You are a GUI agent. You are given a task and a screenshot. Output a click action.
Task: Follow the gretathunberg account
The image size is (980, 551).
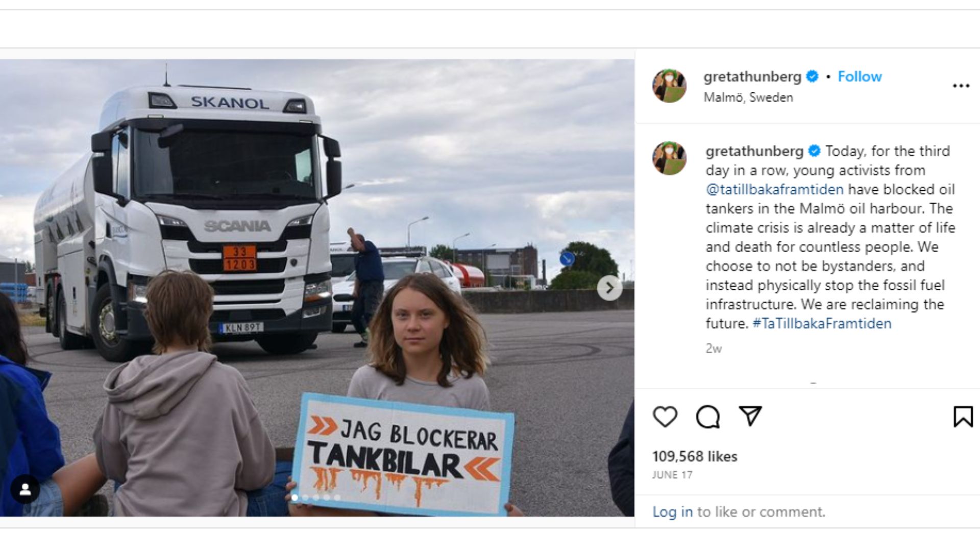click(x=860, y=77)
